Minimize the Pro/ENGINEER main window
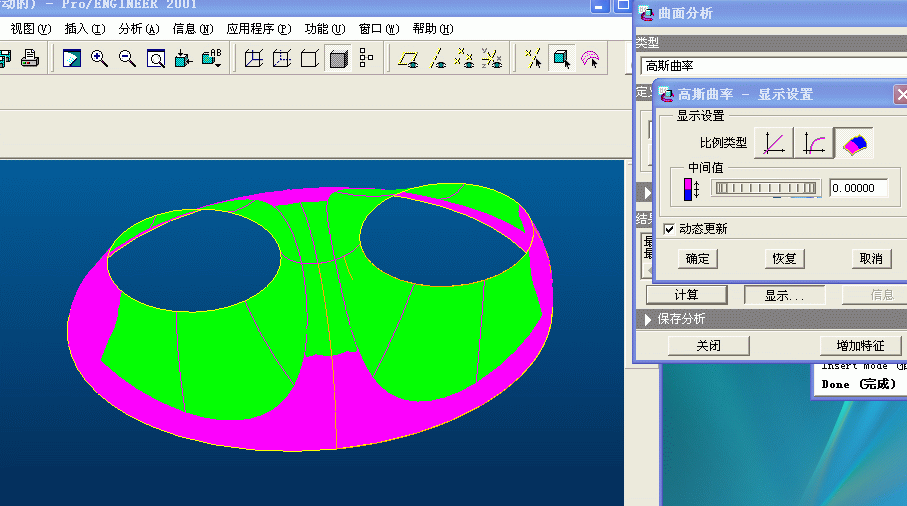The height and width of the screenshot is (506, 907). click(x=599, y=6)
